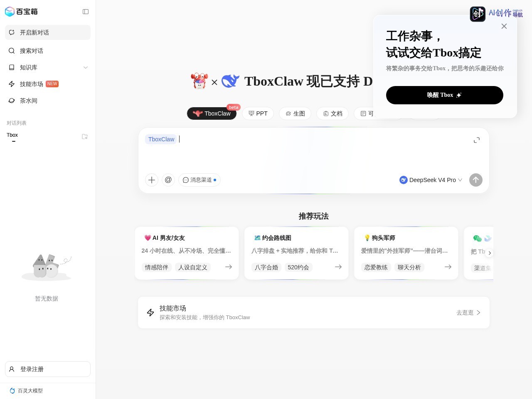This screenshot has height=399, width=532.
Task: Open the DeepSeek V4 Pro model dropdown
Action: pos(431,180)
